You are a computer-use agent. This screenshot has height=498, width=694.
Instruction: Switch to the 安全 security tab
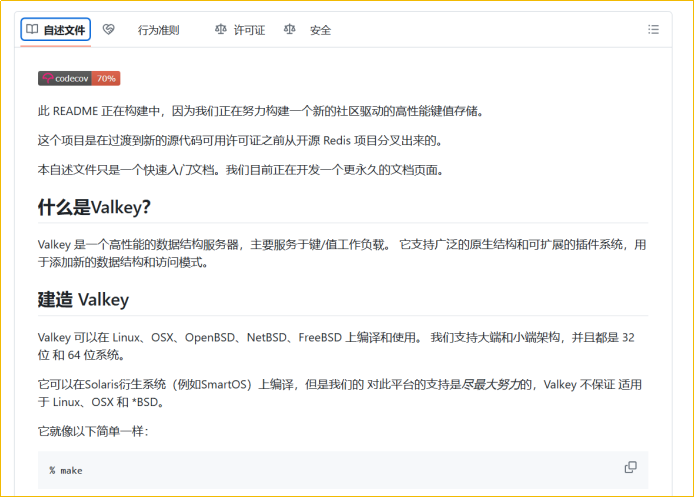click(320, 30)
